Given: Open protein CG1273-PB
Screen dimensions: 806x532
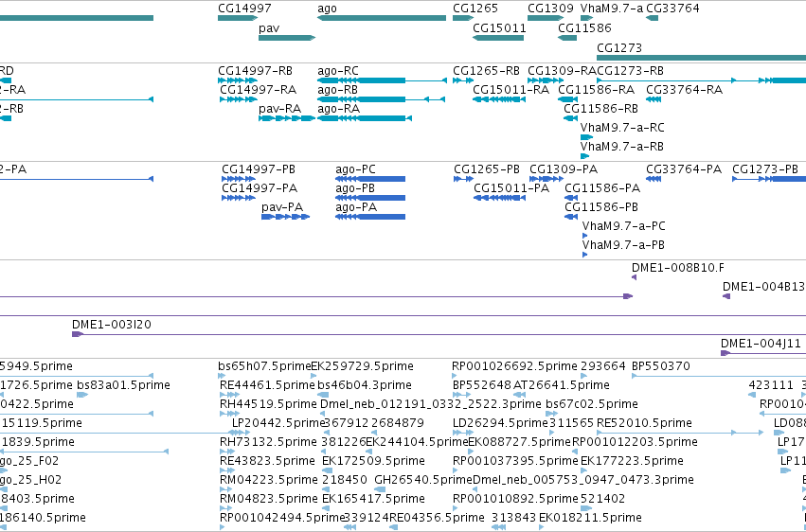Looking at the screenshot, I should [x=769, y=179].
